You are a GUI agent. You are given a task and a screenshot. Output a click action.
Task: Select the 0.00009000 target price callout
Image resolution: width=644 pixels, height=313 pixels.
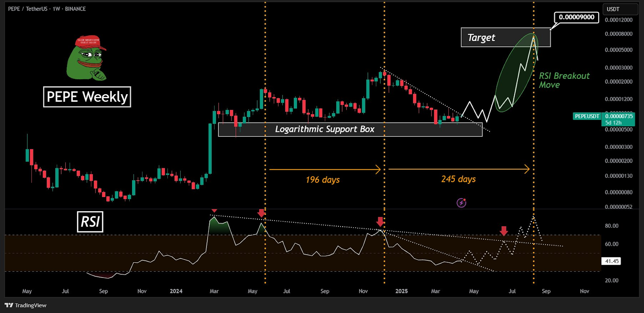click(x=576, y=17)
